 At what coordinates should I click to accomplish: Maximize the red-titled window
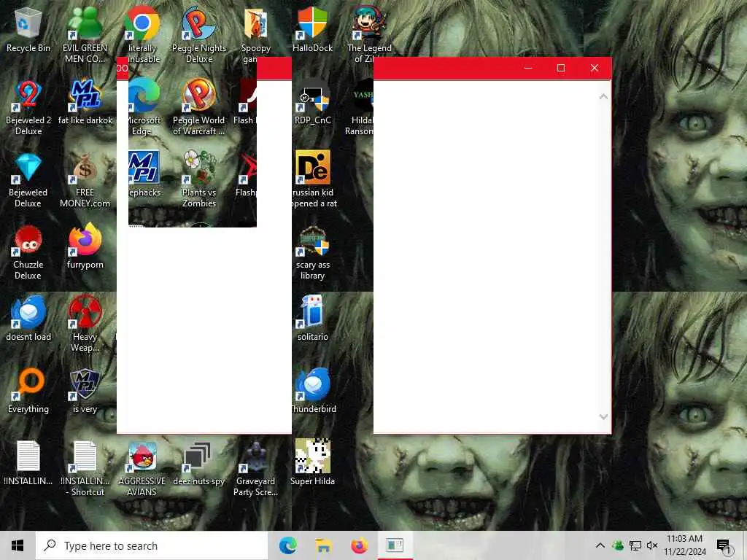tap(561, 68)
